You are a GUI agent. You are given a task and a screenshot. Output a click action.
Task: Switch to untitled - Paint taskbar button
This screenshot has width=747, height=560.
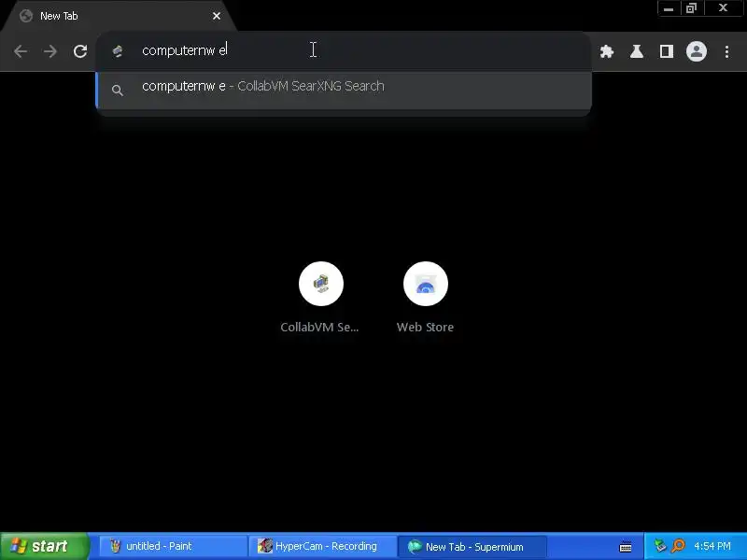click(173, 546)
